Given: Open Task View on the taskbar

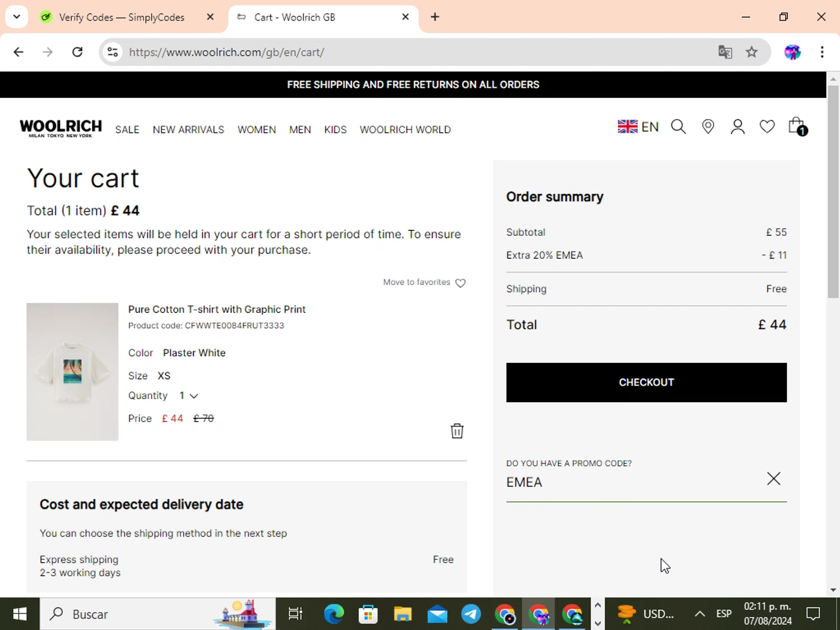Looking at the screenshot, I should pos(295,614).
